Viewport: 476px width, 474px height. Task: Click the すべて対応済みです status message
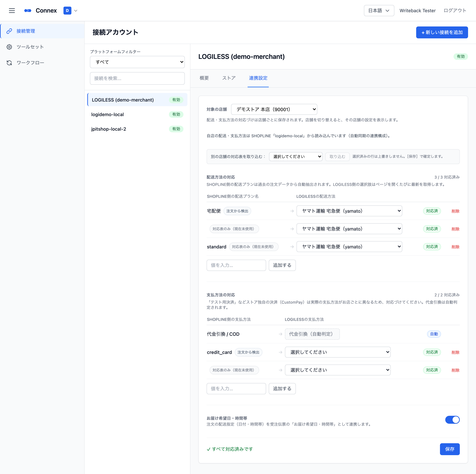[x=230, y=449]
